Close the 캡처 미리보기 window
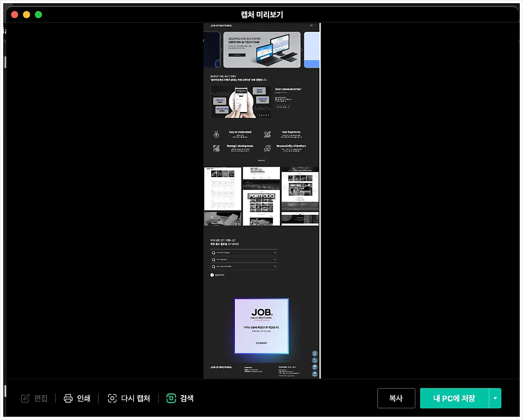 pyautogui.click(x=15, y=15)
